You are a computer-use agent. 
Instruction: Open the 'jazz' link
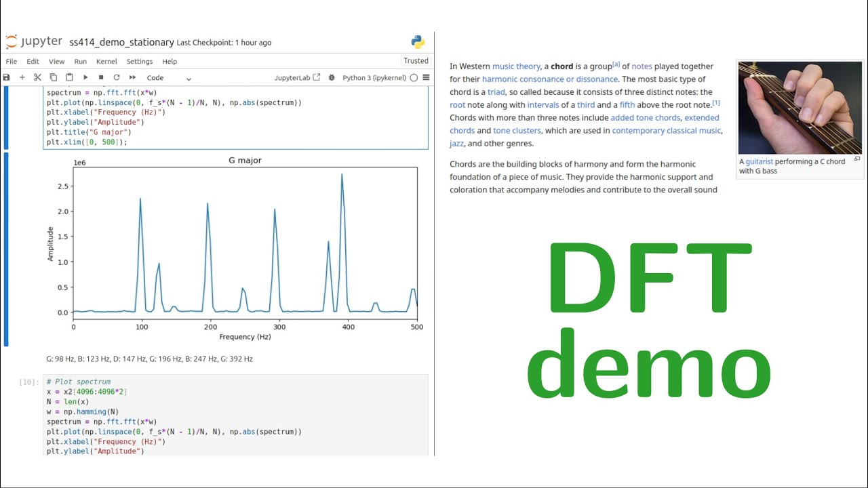coord(458,144)
